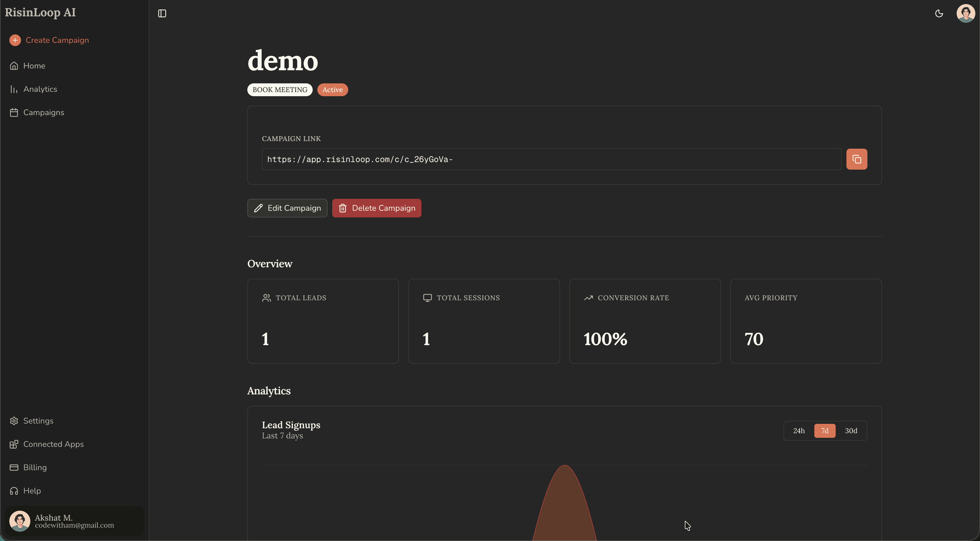The image size is (980, 541).
Task: Select the BOOK MEETING campaign tag
Action: coord(279,90)
